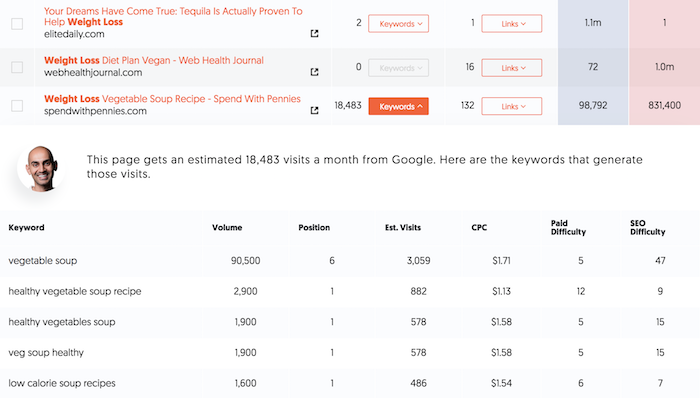Open Weight Loss Vegetable Soup Recipe title link
Screen dimensions: 700x398
point(172,99)
